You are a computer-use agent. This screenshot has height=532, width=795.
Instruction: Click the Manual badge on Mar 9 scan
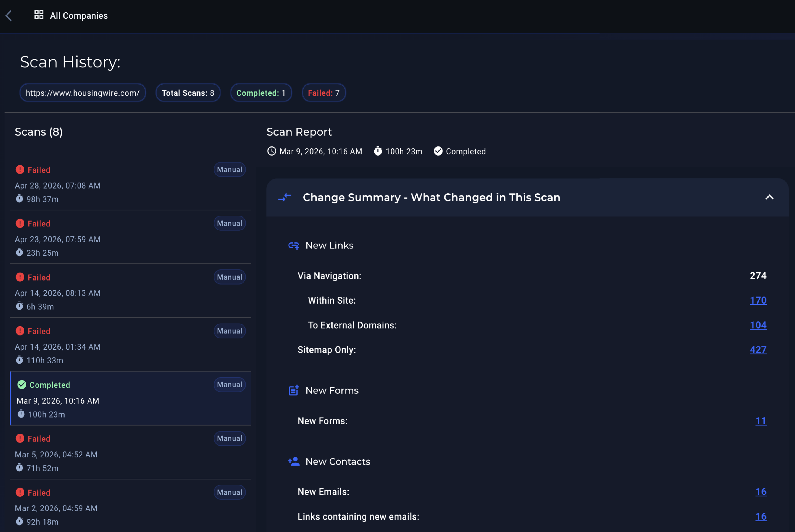(x=230, y=384)
